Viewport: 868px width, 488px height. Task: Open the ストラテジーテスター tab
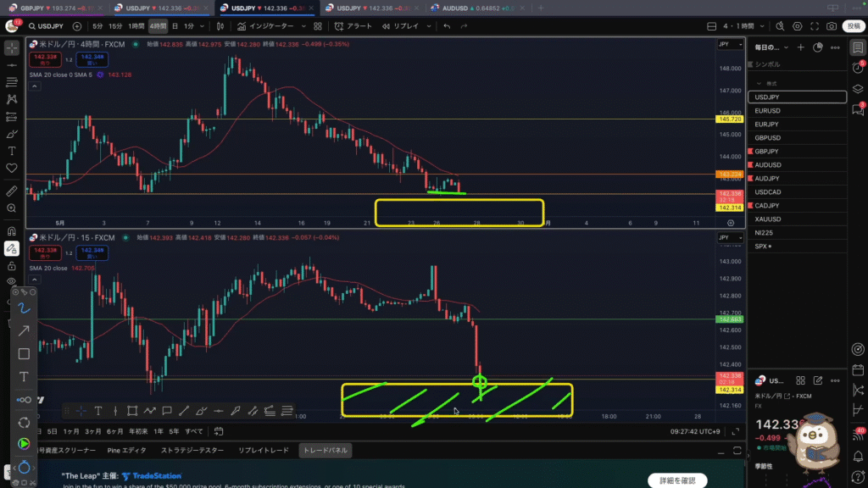(192, 451)
